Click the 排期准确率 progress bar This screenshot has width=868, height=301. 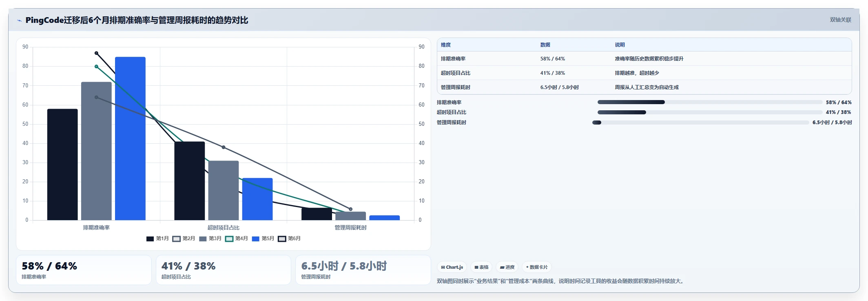coord(710,102)
